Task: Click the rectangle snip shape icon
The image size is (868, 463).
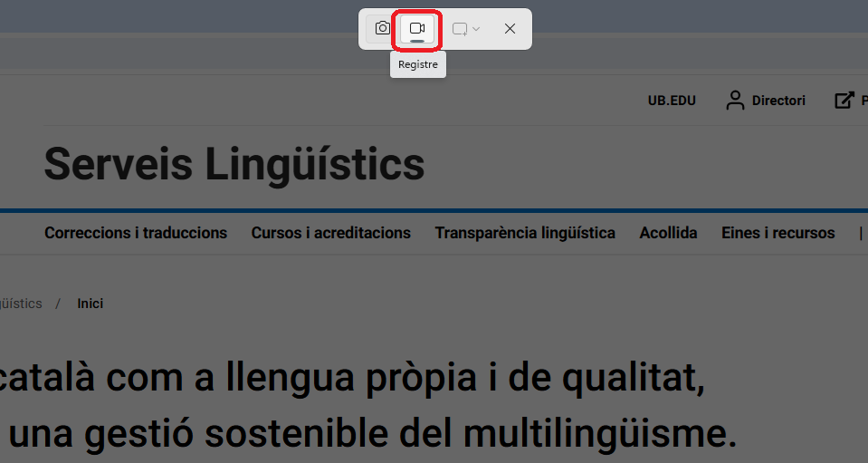Action: click(459, 29)
